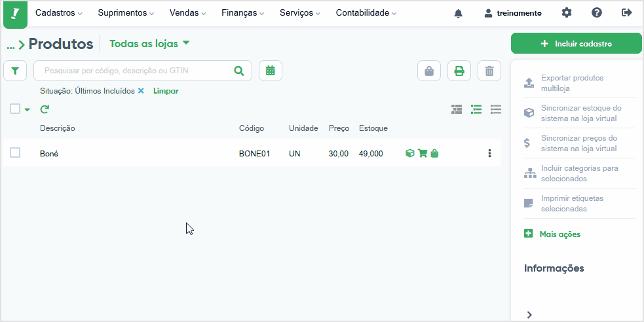Expand the Contabilidade menu
This screenshot has width=644, height=322.
366,13
